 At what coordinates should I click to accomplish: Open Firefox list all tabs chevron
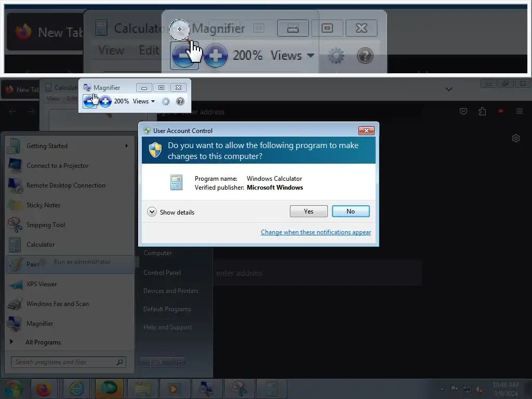[448, 89]
